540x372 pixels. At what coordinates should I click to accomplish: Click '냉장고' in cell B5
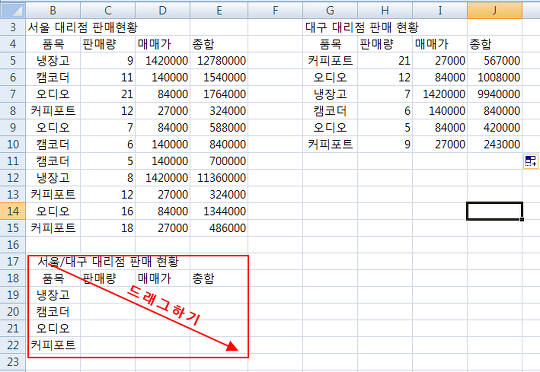pos(53,61)
